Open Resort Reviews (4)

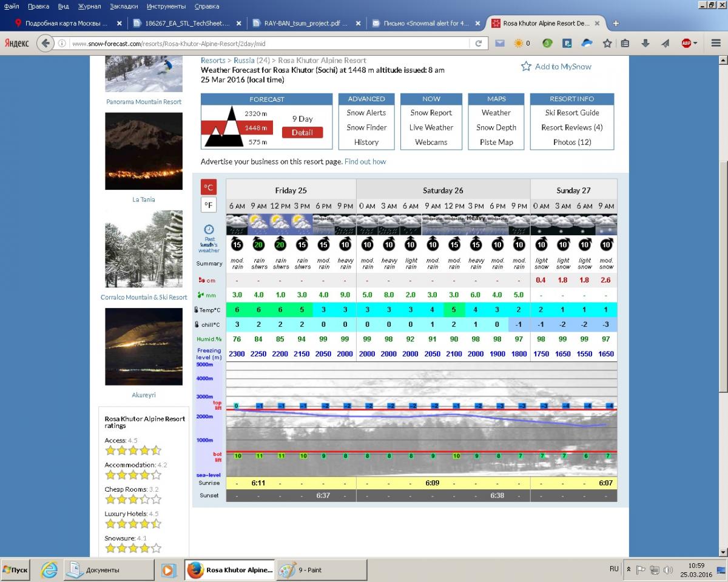pos(572,127)
